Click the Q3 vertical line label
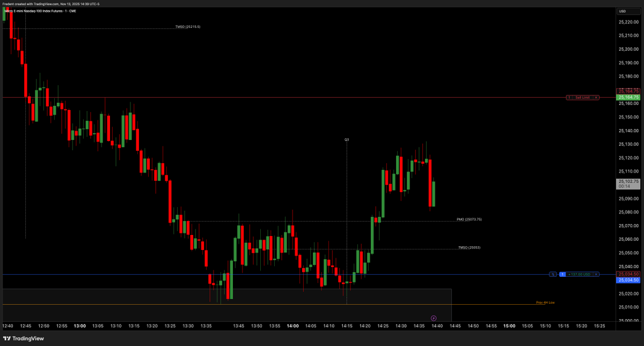 (347, 139)
